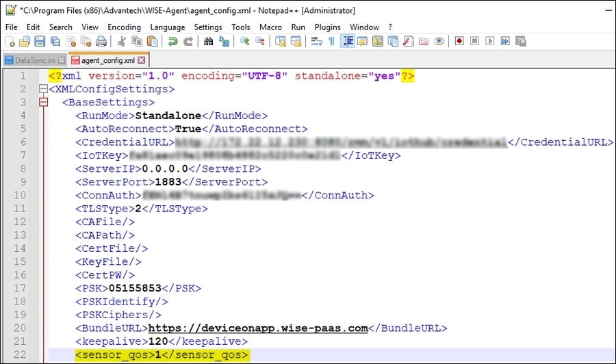Toggle the indent guide button
616x364 pixels.
[x=348, y=42]
